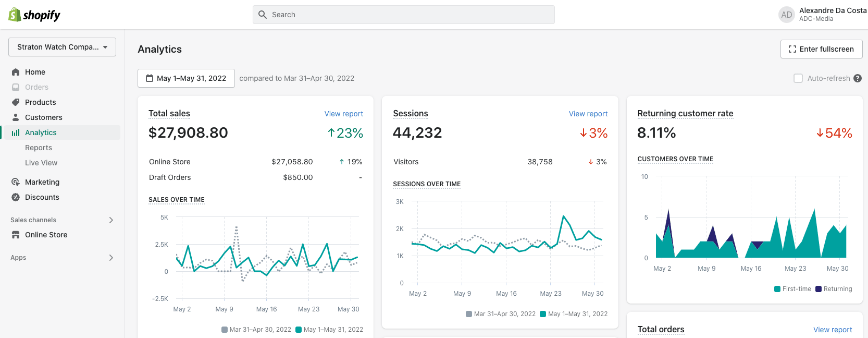
Task: Open the May 1–May 31, 2022 date picker
Action: pos(186,78)
